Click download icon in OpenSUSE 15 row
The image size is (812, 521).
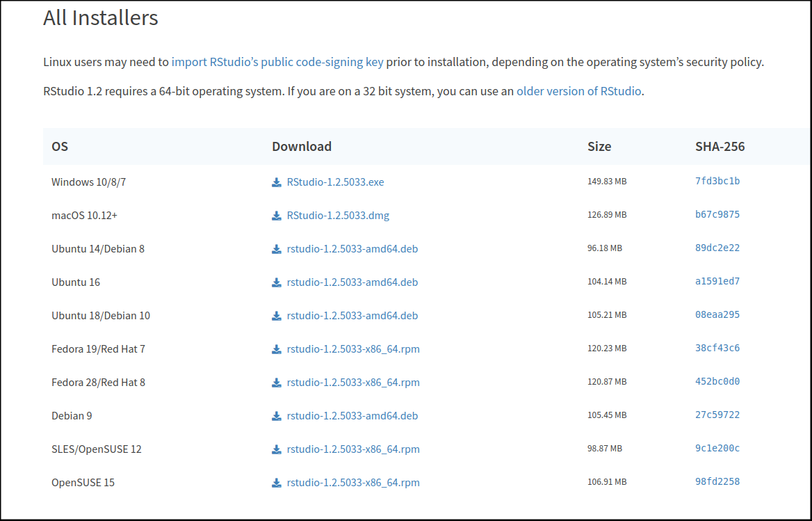(277, 483)
